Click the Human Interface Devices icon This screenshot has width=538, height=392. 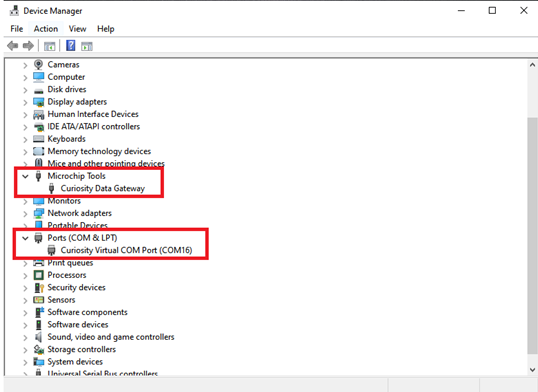(38, 114)
